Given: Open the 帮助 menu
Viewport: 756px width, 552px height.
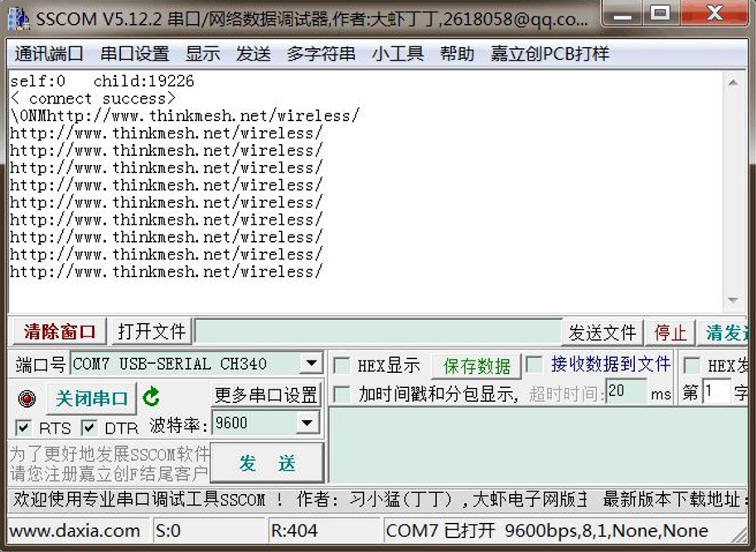Looking at the screenshot, I should coord(457,53).
